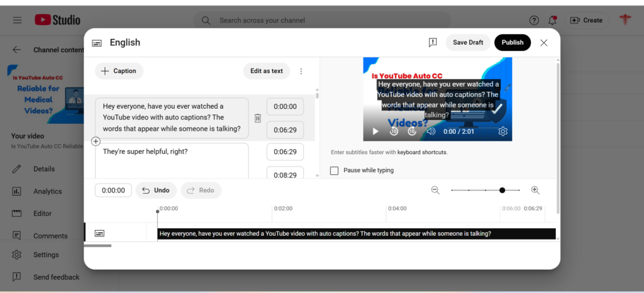Send feedback via the dialog feedback icon
This screenshot has width=644, height=293.
click(433, 42)
